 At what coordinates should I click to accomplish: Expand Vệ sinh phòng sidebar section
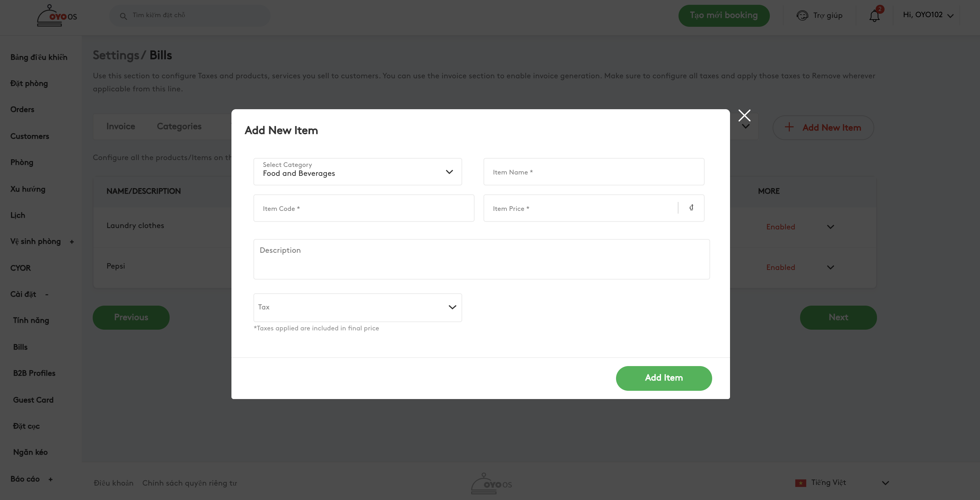[x=71, y=242]
